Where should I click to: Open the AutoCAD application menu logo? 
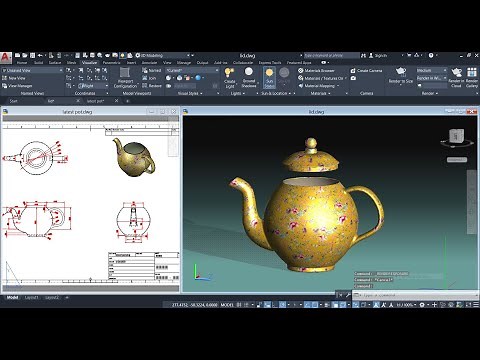[x=6, y=57]
